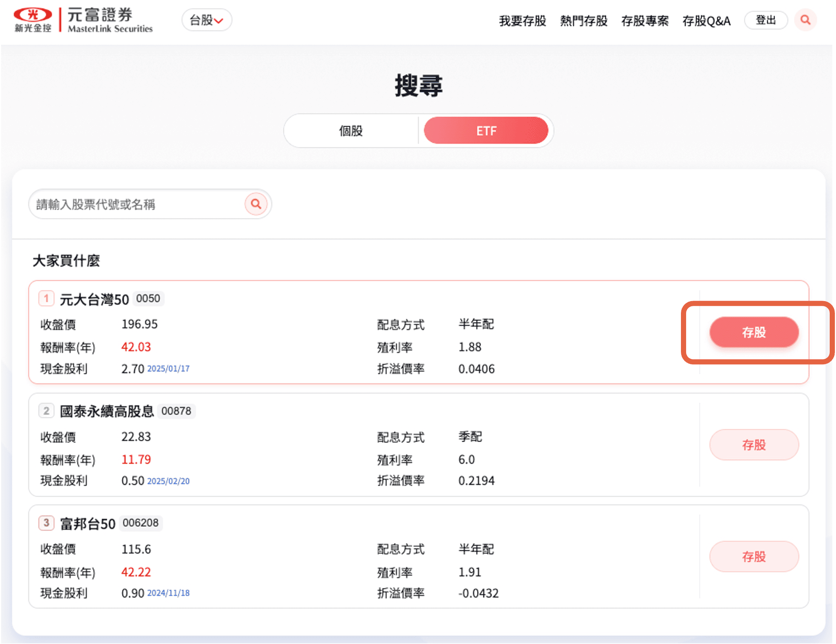Click the closing price 22.83

[x=136, y=437]
